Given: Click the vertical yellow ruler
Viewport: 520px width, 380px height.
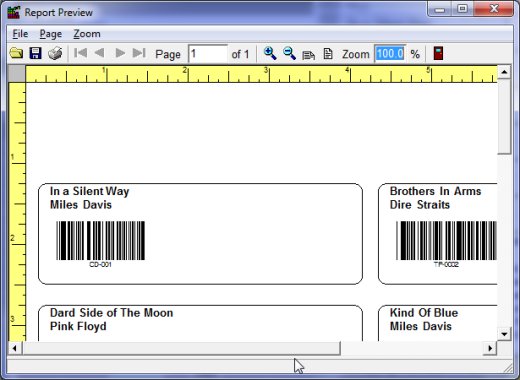Looking at the screenshot, I should [17, 212].
